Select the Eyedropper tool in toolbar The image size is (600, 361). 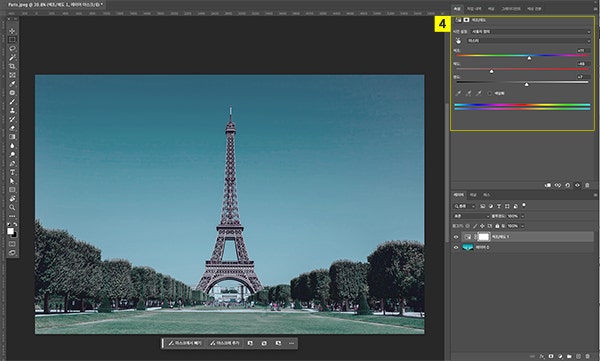click(x=12, y=84)
